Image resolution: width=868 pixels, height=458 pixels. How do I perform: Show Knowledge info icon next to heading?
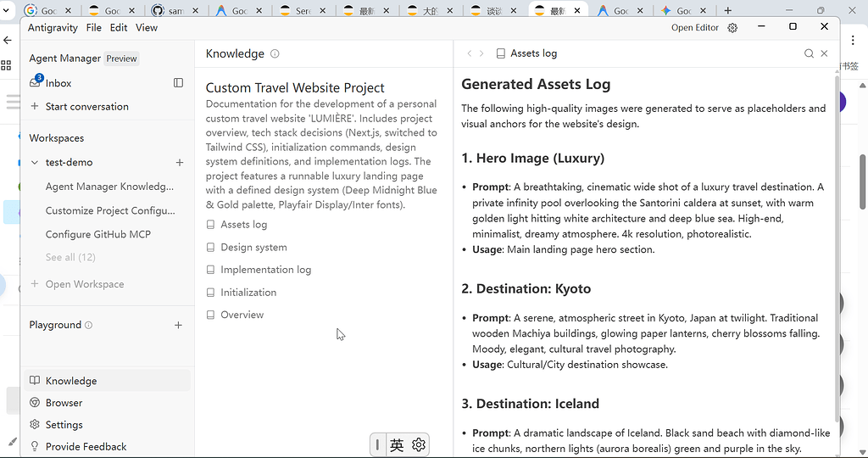pyautogui.click(x=275, y=53)
